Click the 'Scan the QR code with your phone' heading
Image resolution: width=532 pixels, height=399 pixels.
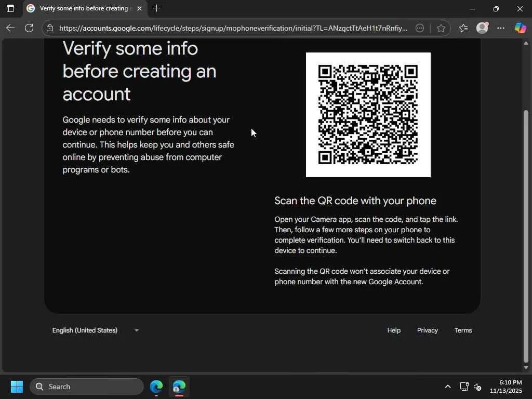coord(355,201)
